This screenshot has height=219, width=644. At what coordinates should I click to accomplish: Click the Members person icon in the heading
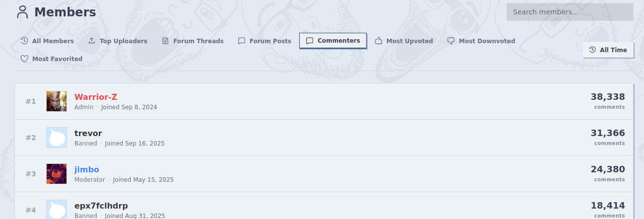coord(22,12)
